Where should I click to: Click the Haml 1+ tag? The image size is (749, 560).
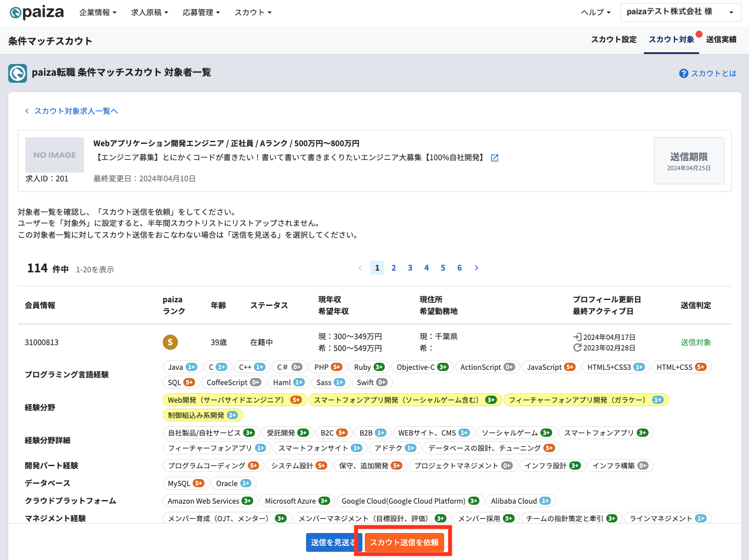(288, 382)
